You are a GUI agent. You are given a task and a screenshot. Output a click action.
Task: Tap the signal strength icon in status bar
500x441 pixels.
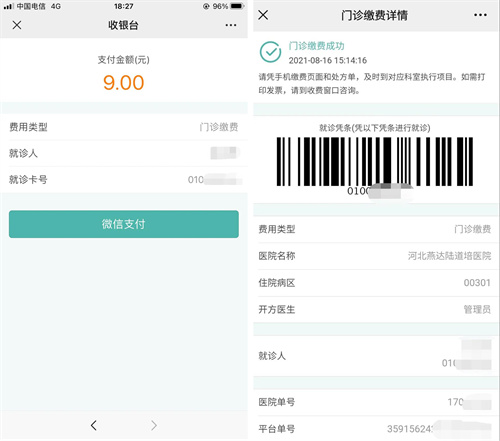pyautogui.click(x=8, y=6)
